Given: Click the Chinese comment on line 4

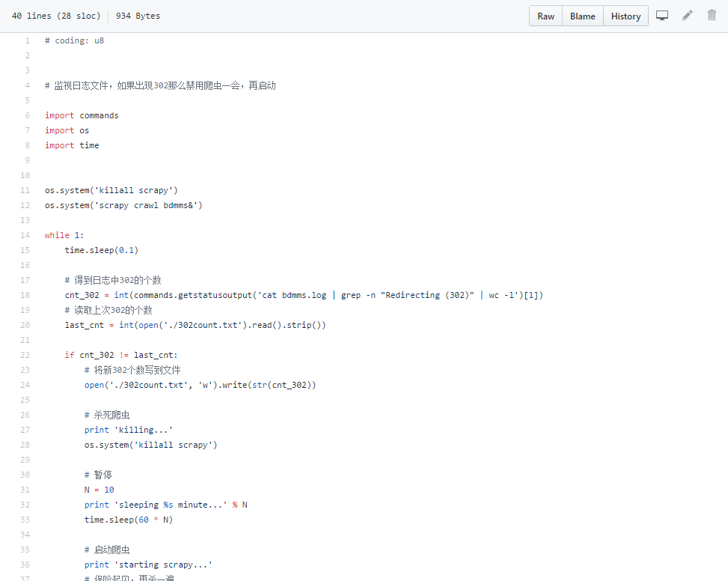Looking at the screenshot, I should [160, 85].
